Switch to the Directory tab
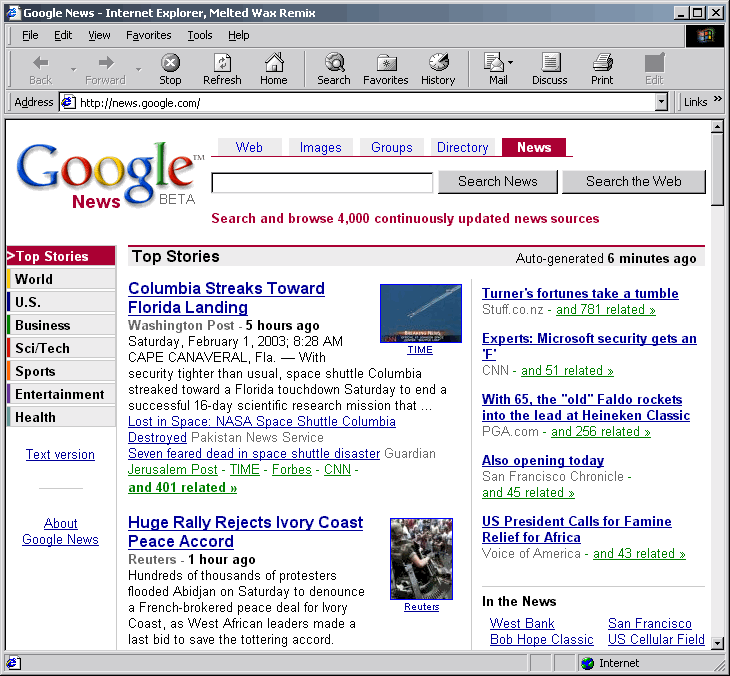The width and height of the screenshot is (730, 676). tap(463, 147)
